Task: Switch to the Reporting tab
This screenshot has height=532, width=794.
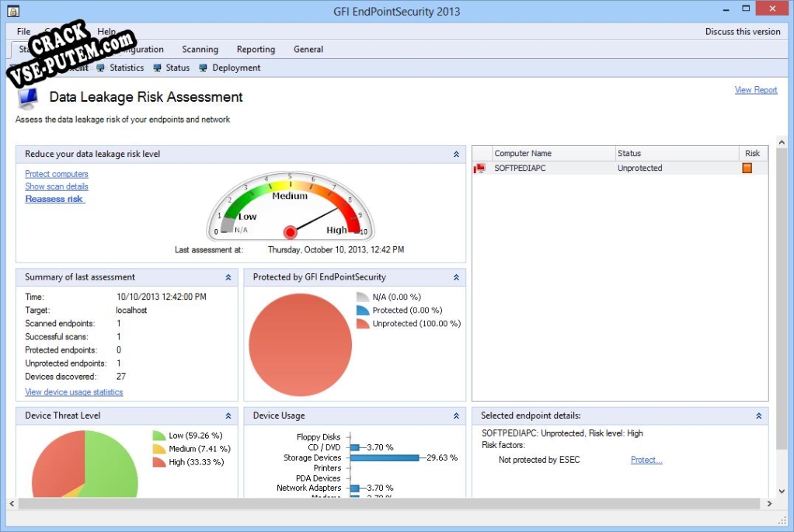Action: 256,49
